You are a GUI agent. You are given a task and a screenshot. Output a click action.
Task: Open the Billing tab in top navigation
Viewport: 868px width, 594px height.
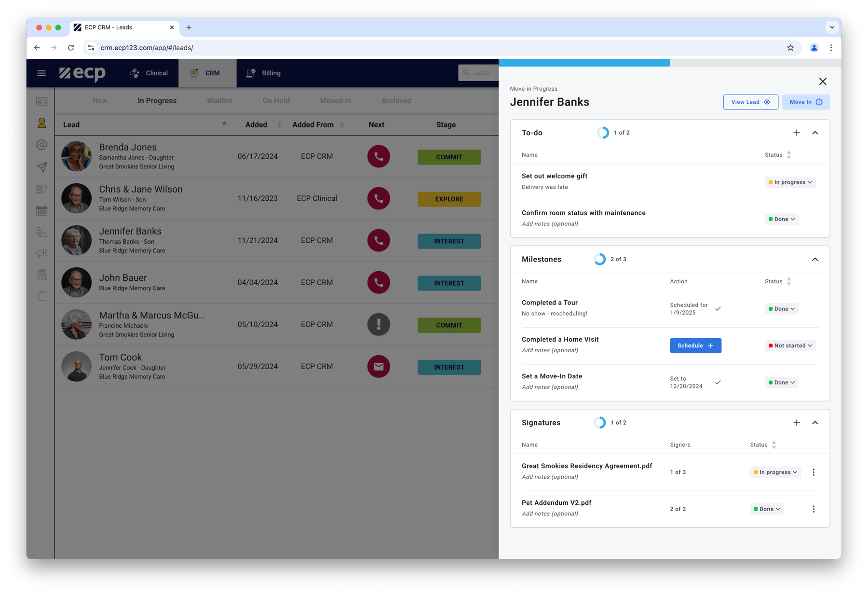(264, 73)
